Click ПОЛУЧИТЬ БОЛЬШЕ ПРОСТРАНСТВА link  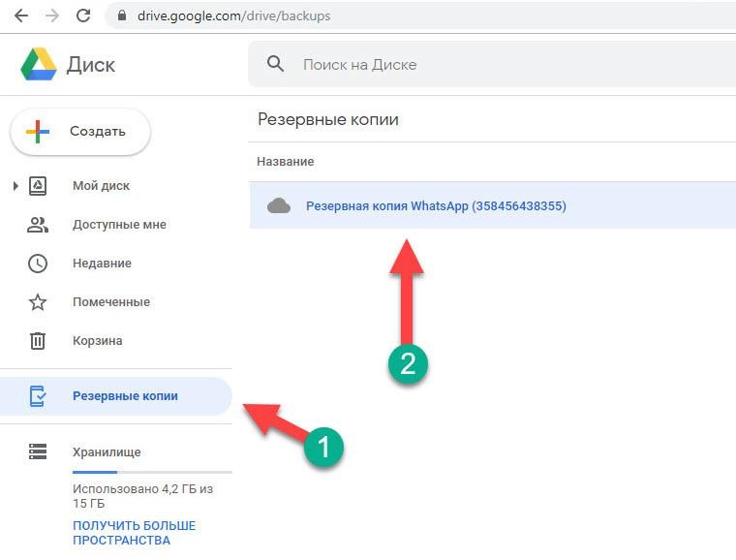tap(135, 533)
